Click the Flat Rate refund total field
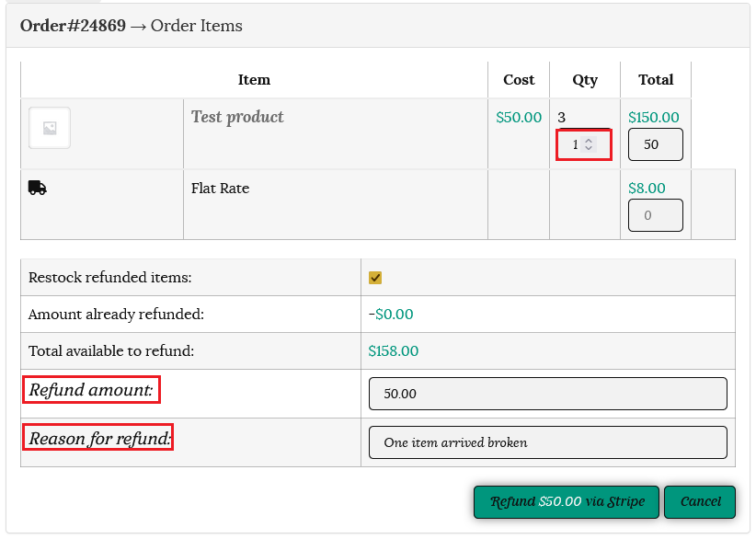Screen dimensions: 756x539 (x=655, y=215)
